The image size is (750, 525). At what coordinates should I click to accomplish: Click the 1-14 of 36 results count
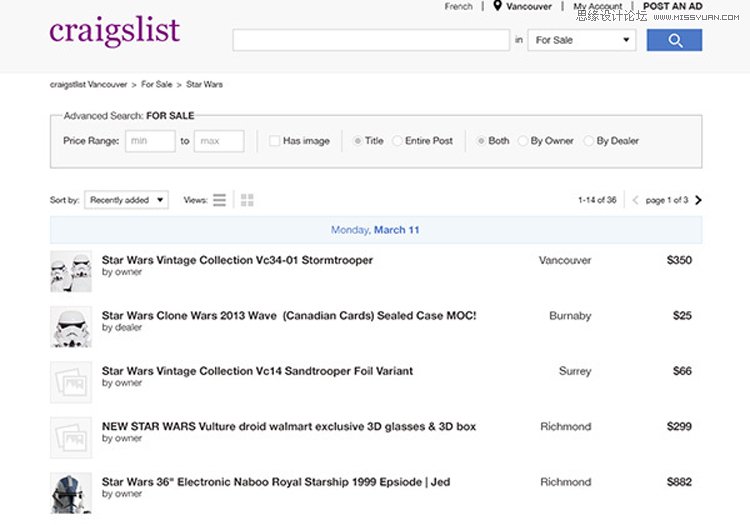[597, 200]
